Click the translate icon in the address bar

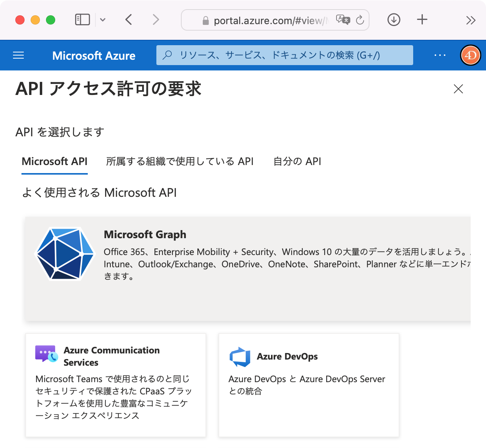pos(343,20)
